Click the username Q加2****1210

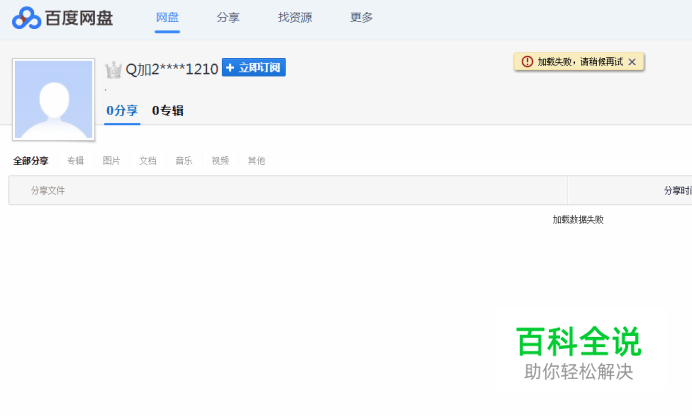point(172,69)
